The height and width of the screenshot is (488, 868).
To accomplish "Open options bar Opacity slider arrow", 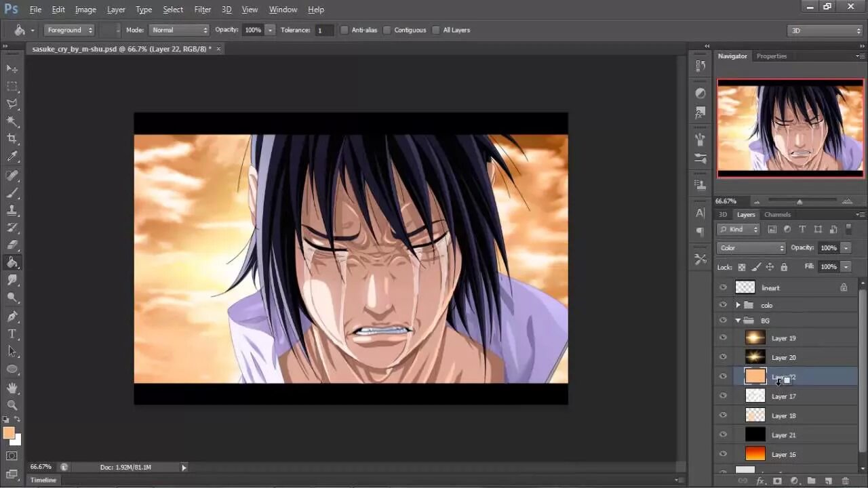I will [x=270, y=30].
